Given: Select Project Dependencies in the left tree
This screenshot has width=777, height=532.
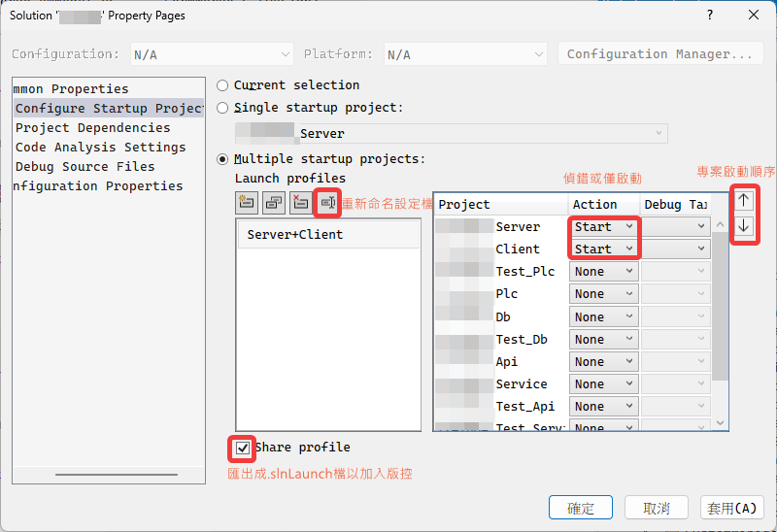Looking at the screenshot, I should point(92,128).
